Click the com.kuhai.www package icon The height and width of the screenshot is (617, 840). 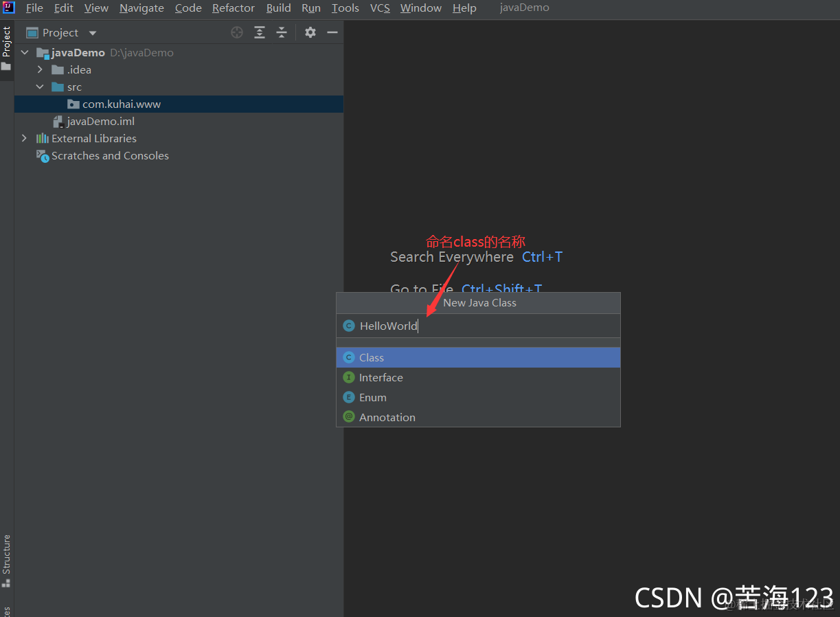pyautogui.click(x=73, y=104)
